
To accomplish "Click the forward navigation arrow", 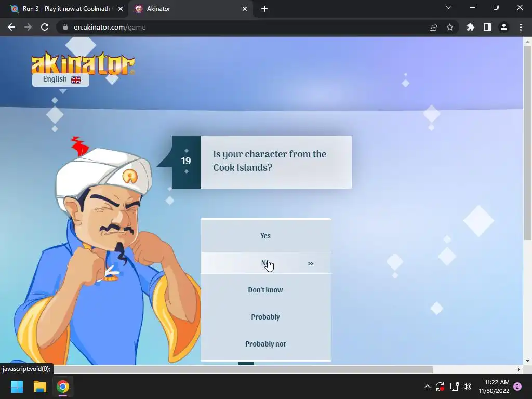I will click(28, 27).
